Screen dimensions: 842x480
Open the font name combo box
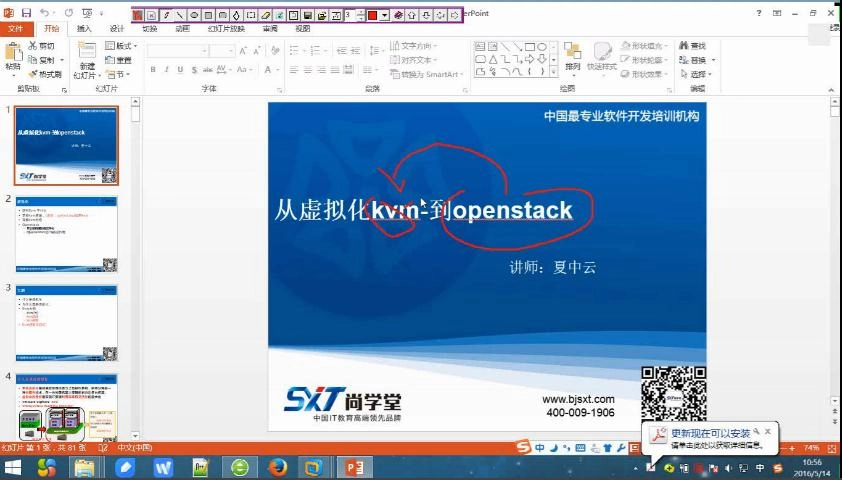[178, 51]
